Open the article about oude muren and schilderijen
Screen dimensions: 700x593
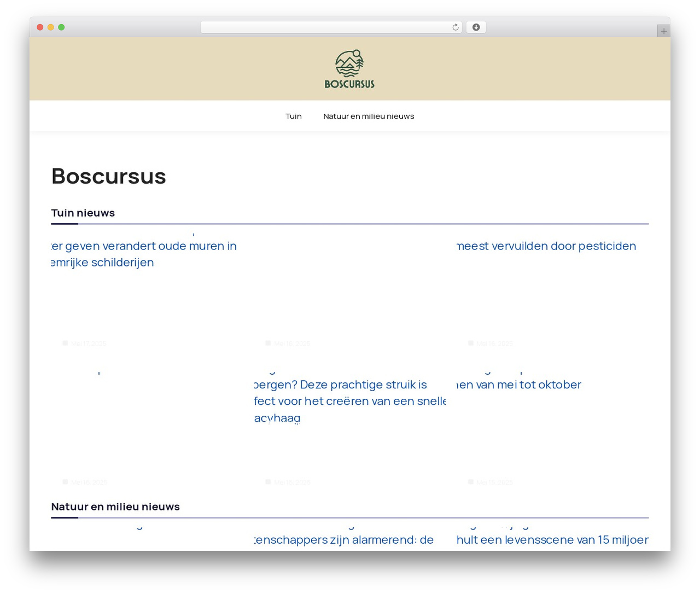pyautogui.click(x=144, y=254)
